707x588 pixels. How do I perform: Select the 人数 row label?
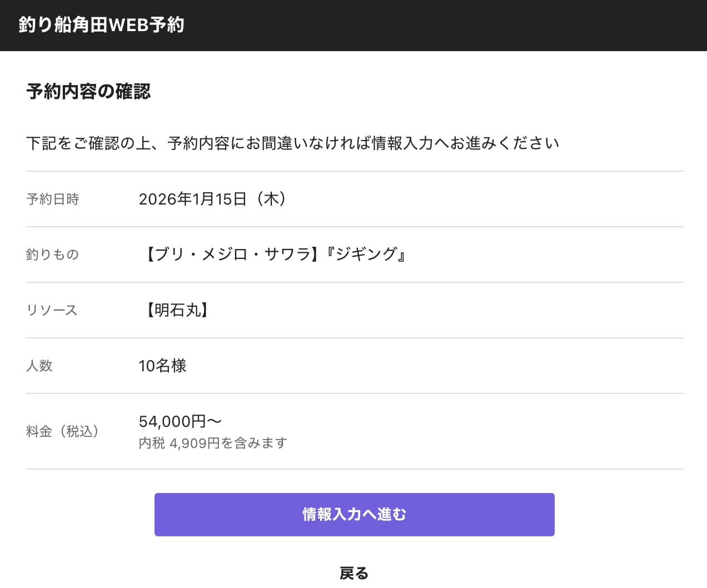pos(39,366)
